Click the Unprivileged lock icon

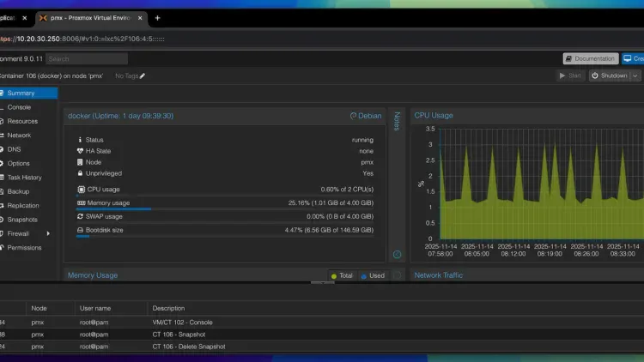(x=80, y=173)
